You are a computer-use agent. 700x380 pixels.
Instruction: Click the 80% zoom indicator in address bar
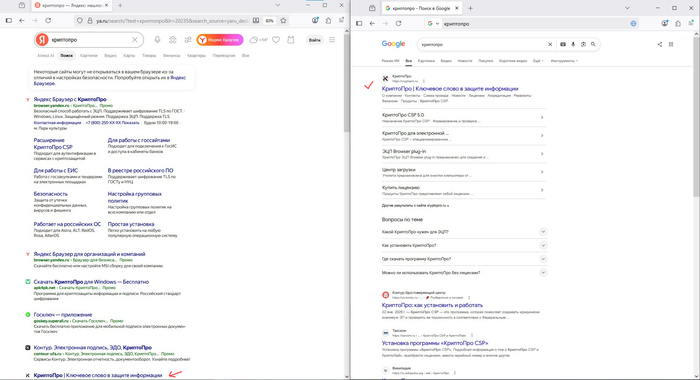(269, 21)
